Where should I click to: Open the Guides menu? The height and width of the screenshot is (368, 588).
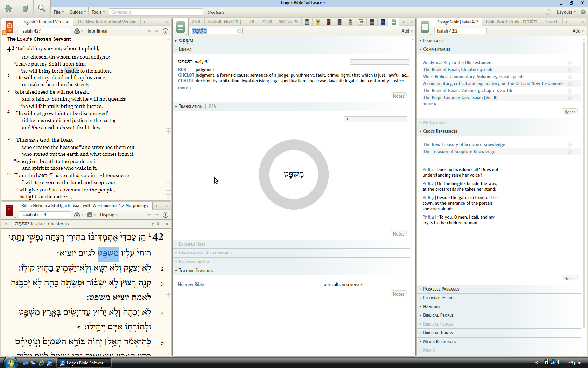[x=78, y=12]
